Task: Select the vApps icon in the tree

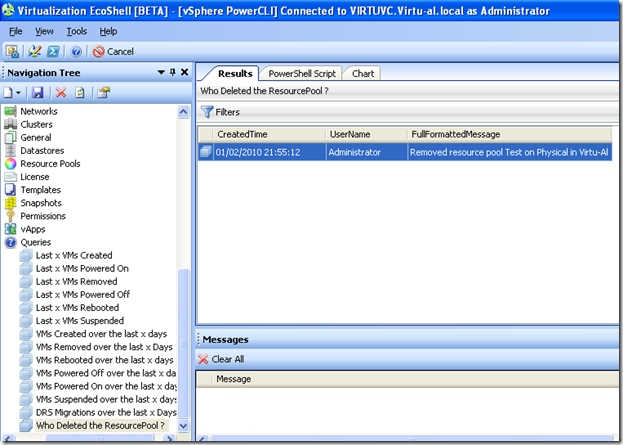Action: pos(10,229)
